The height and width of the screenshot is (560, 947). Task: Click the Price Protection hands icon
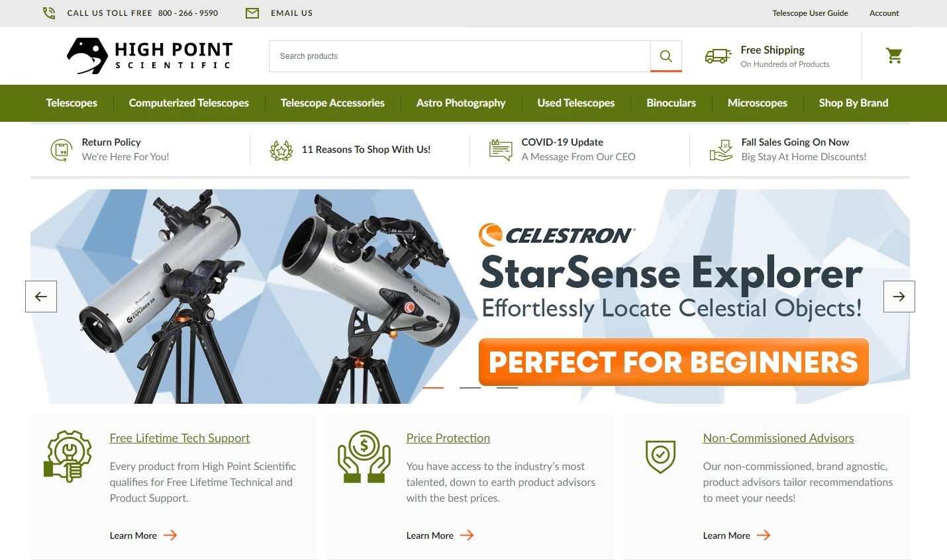[364, 456]
